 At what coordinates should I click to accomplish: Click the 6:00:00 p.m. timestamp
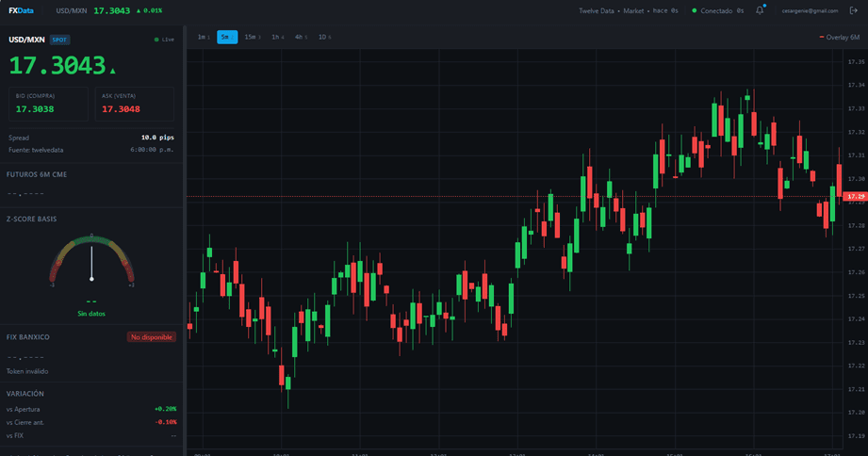pos(153,150)
